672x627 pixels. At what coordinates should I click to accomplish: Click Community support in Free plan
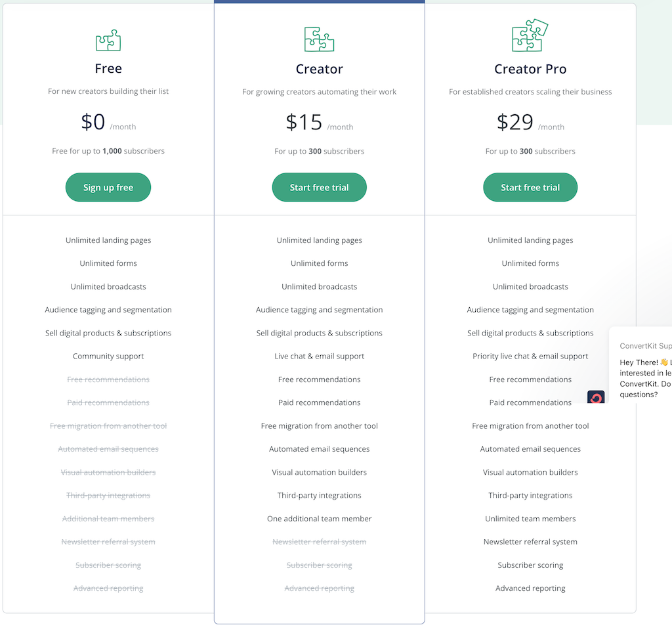point(108,357)
